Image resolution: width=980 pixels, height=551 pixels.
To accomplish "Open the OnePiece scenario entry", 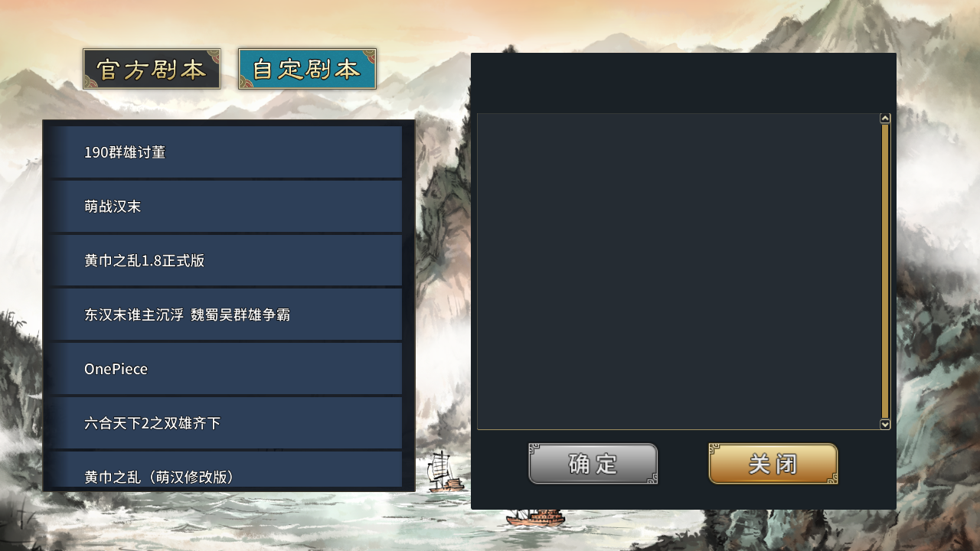I will click(227, 369).
